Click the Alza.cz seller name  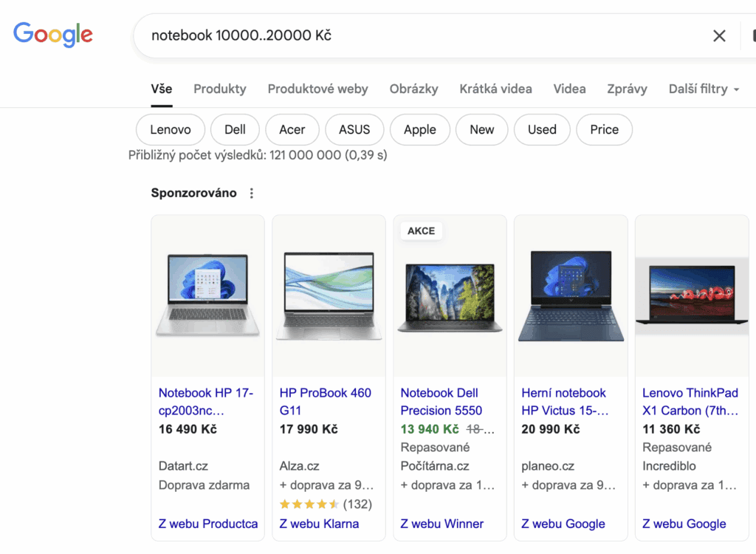[300, 466]
